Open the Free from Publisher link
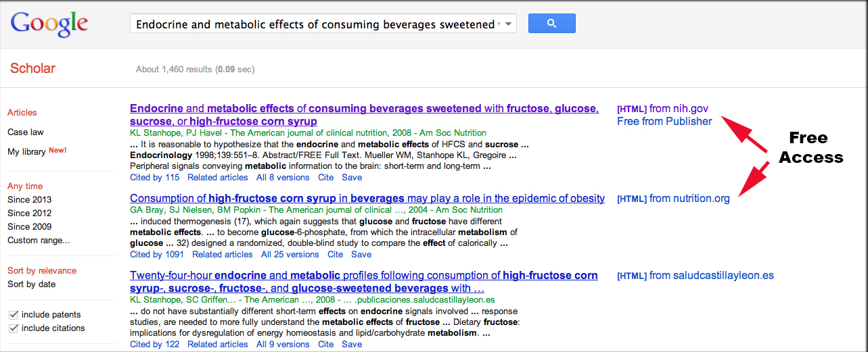Viewport: 868px width, 352px height. 664,122
